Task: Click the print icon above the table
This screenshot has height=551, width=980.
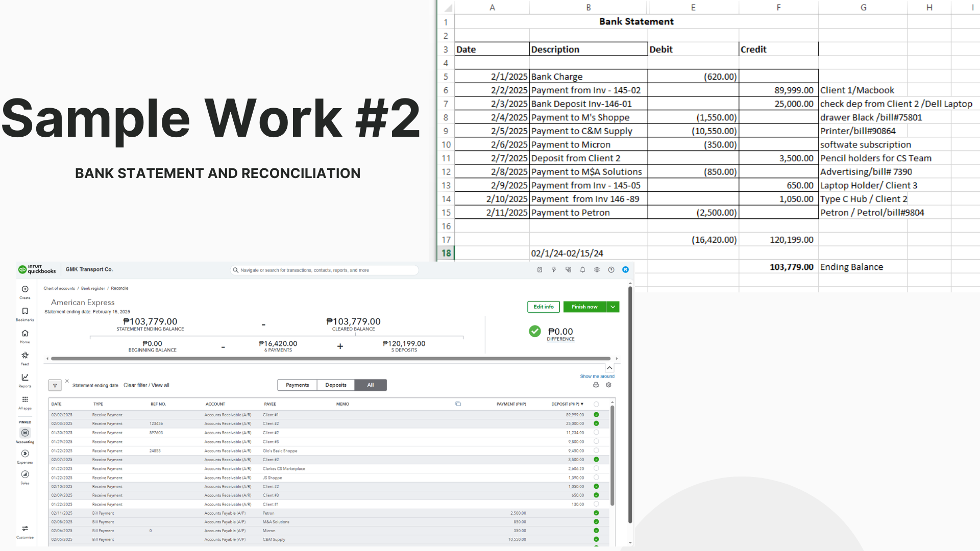Action: coord(596,385)
